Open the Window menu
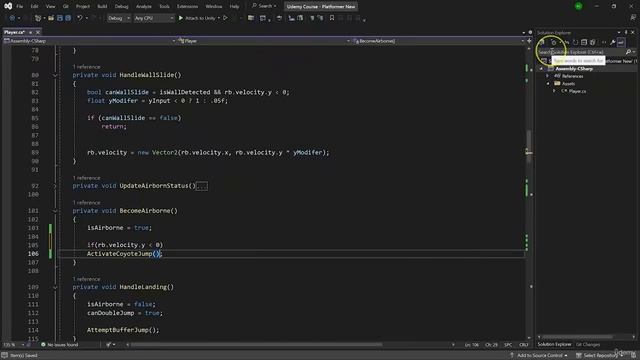The height and width of the screenshot is (360, 640). pyautogui.click(x=213, y=7)
